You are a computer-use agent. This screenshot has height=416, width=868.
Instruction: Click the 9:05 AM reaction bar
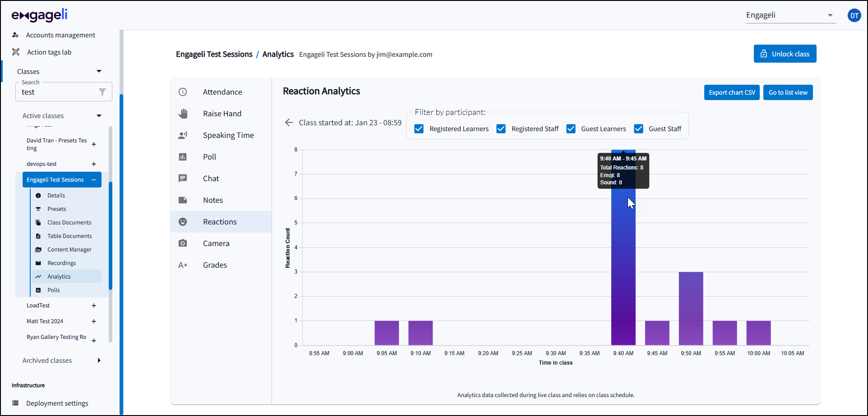387,333
